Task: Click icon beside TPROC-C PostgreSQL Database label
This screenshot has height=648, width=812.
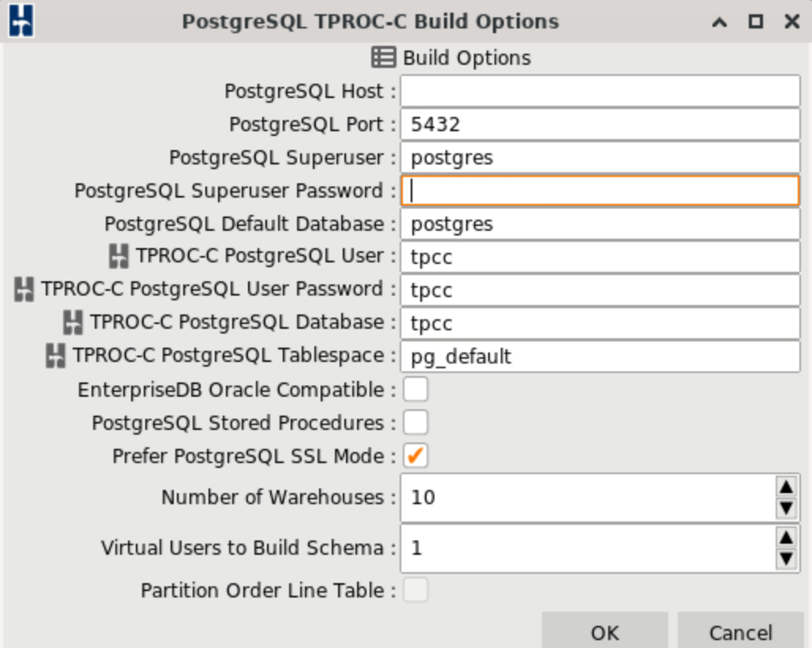Action: click(73, 322)
